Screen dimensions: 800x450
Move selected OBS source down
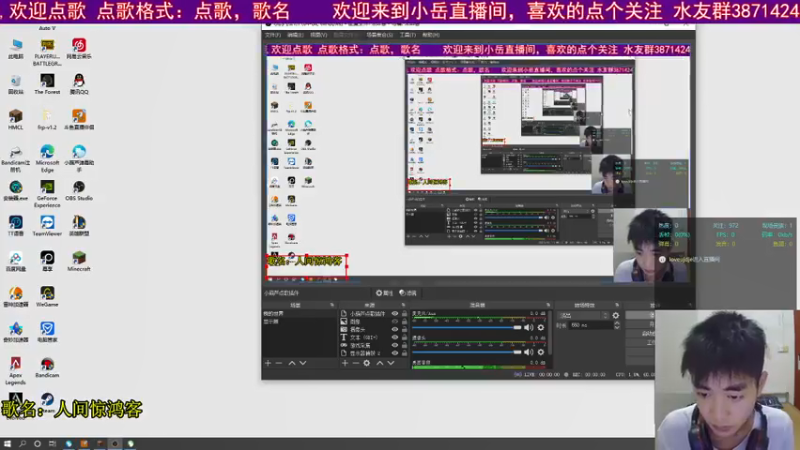[x=391, y=363]
